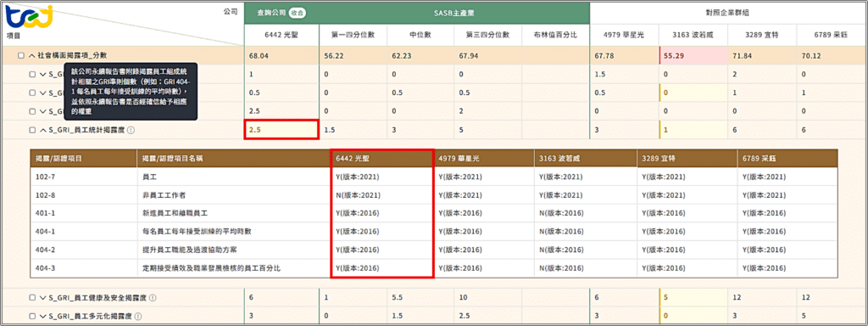Click the 定期接受績效及職業發展檢核的員工百分比 item name
This screenshot has height=326, width=868.
pos(210,267)
